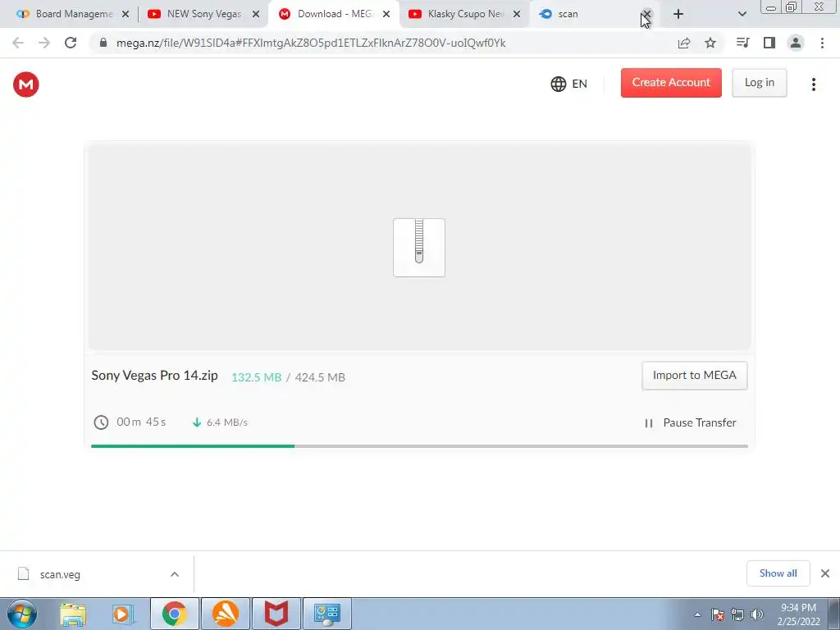This screenshot has height=630, width=840.
Task: Open network connection tray icon
Action: coord(737,614)
